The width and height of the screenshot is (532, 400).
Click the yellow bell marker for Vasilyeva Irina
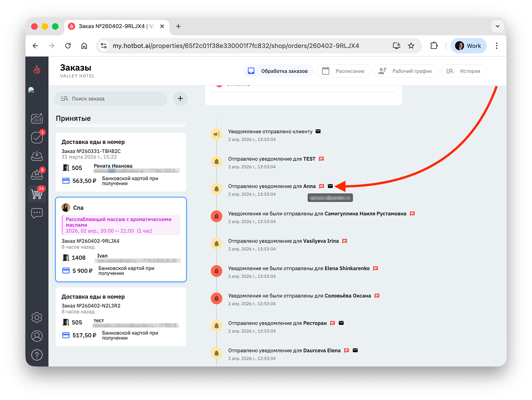click(x=216, y=244)
